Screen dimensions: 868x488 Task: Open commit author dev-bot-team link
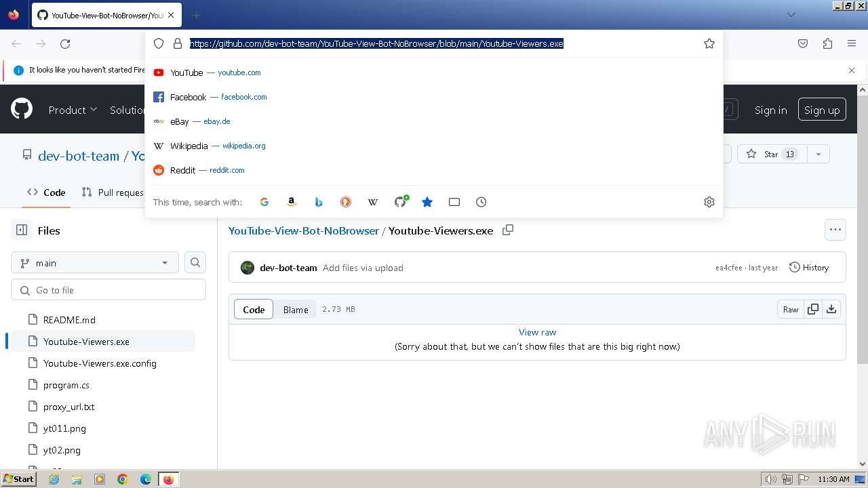point(288,268)
